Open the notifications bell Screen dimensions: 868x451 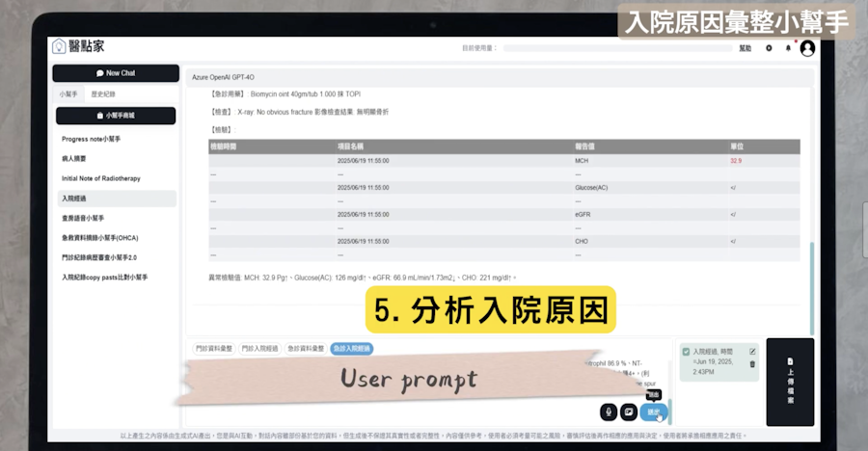coord(788,48)
